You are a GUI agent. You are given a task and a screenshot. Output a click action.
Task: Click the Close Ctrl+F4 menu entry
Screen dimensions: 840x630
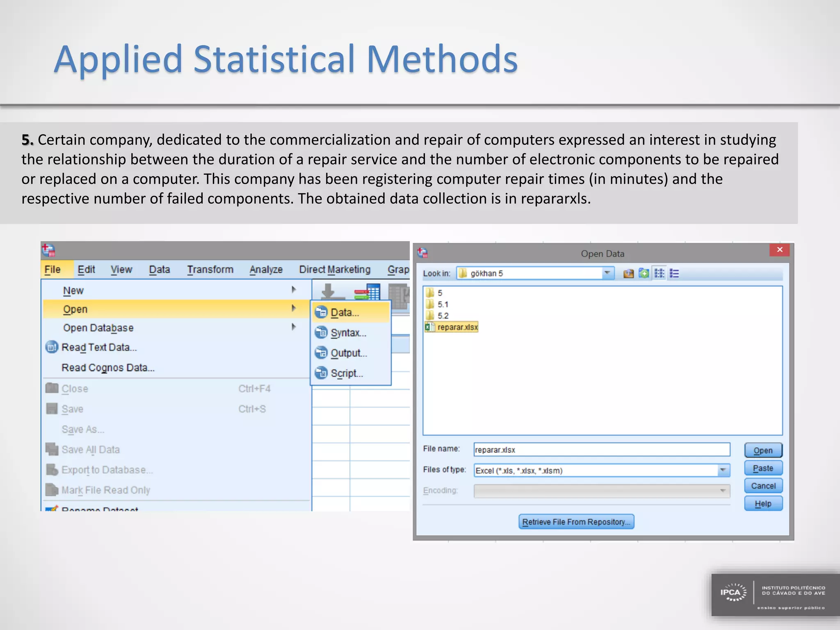(x=176, y=388)
